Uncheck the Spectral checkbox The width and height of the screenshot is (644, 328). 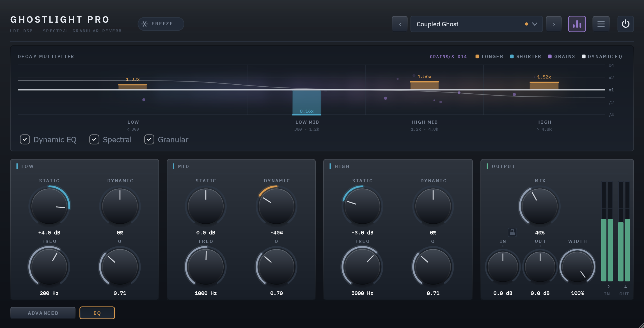(94, 139)
